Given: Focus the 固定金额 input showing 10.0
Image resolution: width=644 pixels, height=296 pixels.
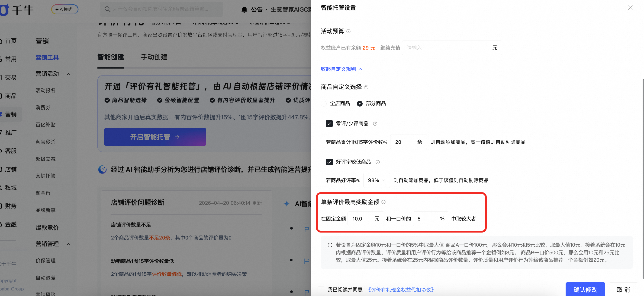Looking at the screenshot, I should (366, 219).
